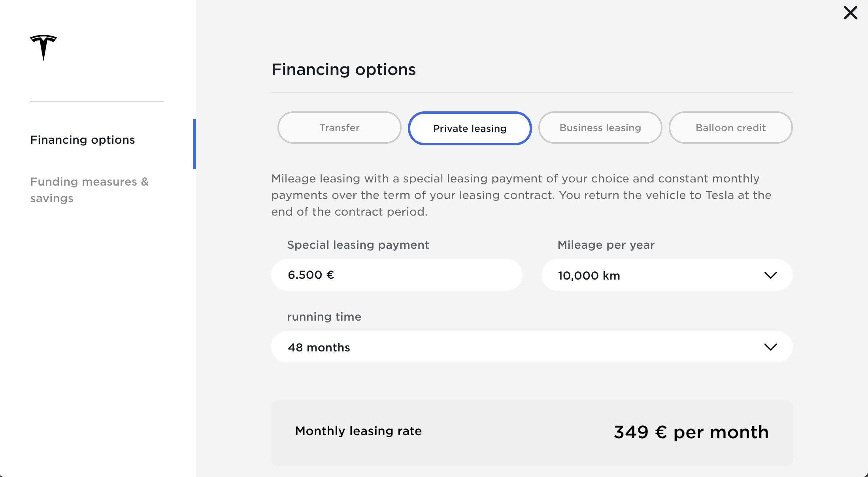Select the Transfer financing option
This screenshot has height=477, width=868.
point(340,128)
